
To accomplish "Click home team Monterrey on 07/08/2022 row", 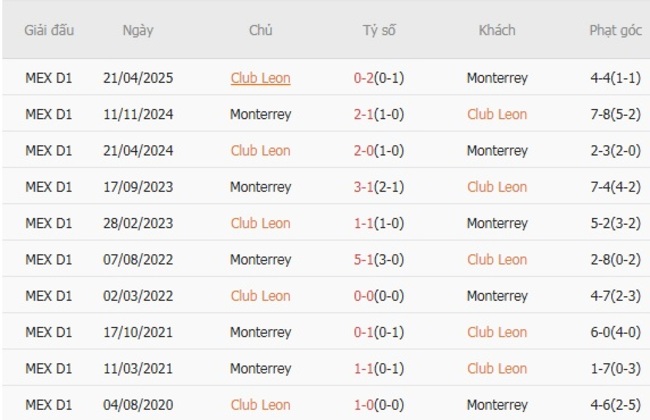I will [260, 260].
